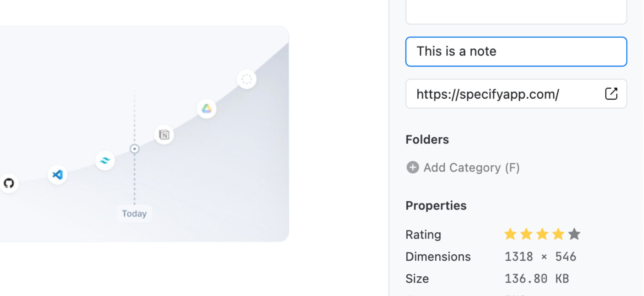Focus the 'This is a note' field

tap(516, 52)
